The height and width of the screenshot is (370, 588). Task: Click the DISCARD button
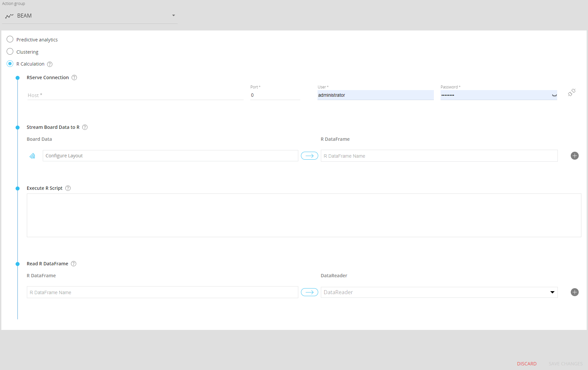point(526,364)
